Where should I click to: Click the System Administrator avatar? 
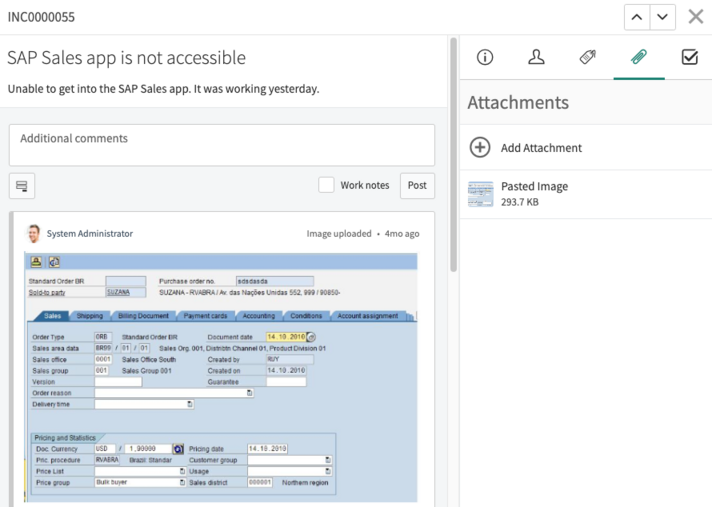click(x=33, y=233)
